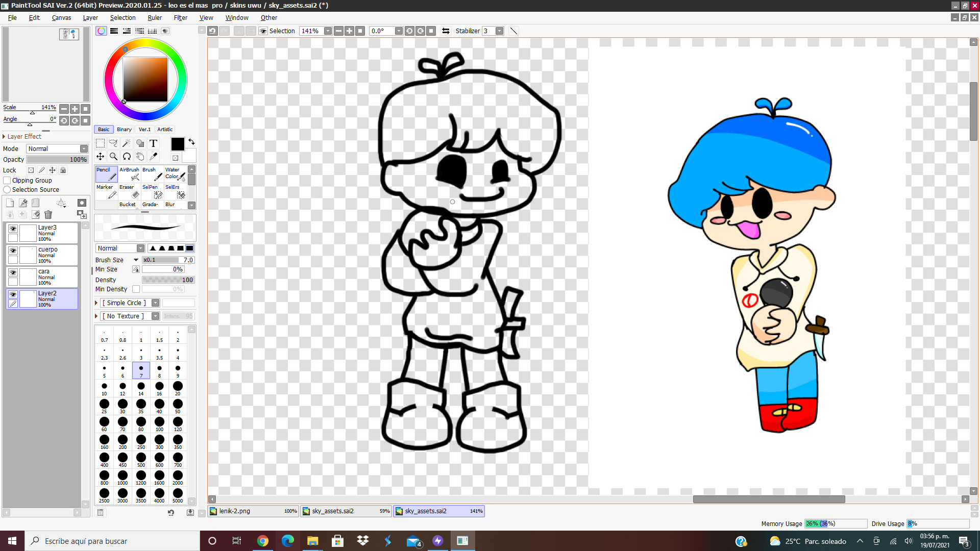Select the Zoom magnifier tool

click(113, 157)
